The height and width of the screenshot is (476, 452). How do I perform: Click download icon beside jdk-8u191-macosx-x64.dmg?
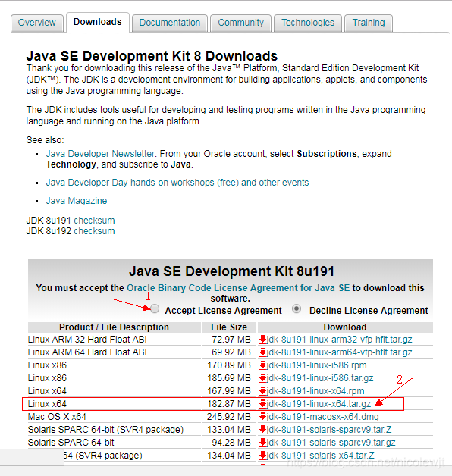(262, 417)
